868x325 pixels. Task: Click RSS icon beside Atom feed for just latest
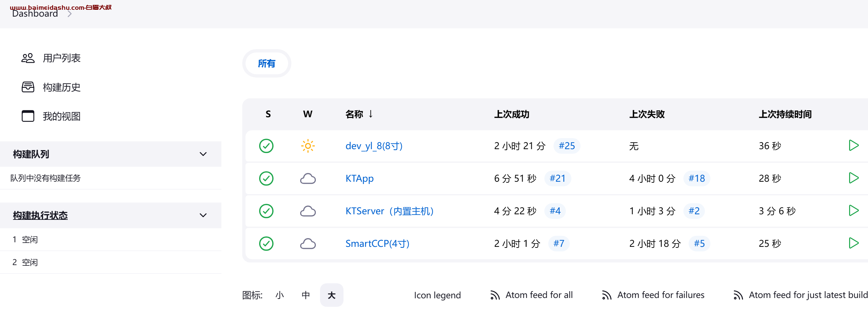click(738, 295)
